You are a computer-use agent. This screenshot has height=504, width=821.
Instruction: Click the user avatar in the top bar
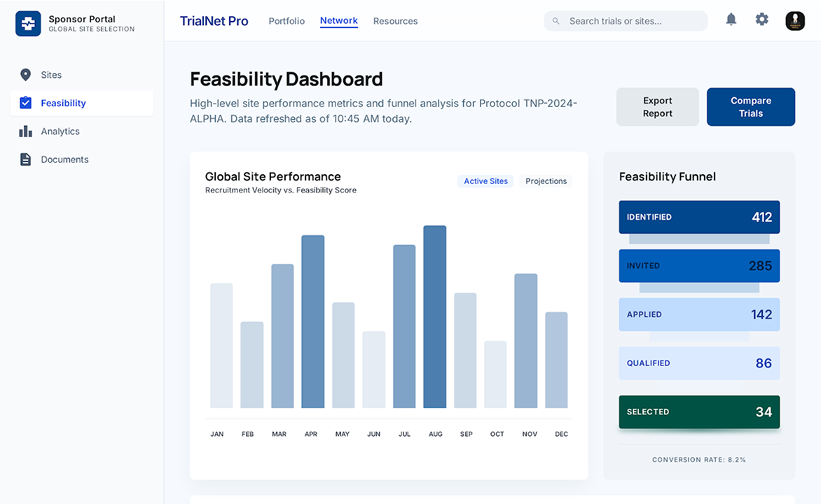point(794,21)
